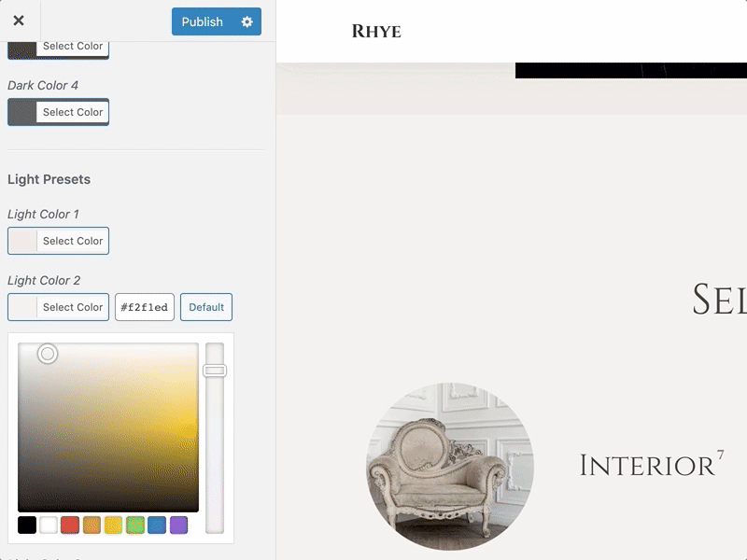Image resolution: width=747 pixels, height=560 pixels.
Task: Choose the orange palette swatch
Action: click(x=92, y=525)
